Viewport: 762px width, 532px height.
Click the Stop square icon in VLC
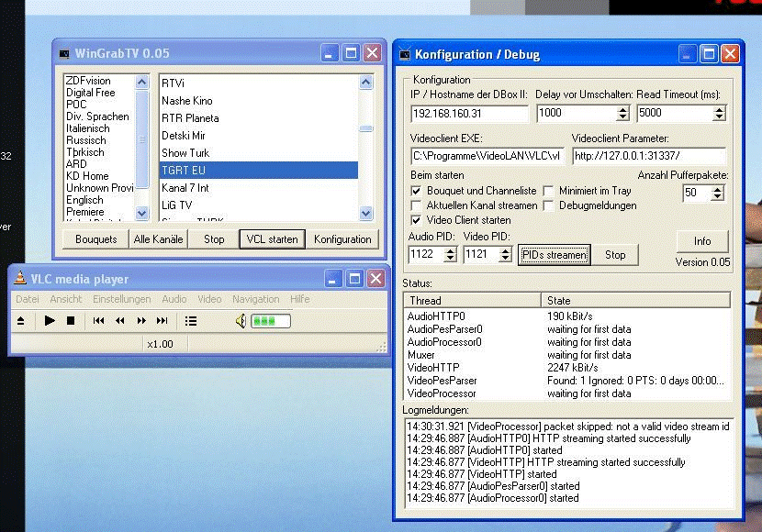(71, 321)
